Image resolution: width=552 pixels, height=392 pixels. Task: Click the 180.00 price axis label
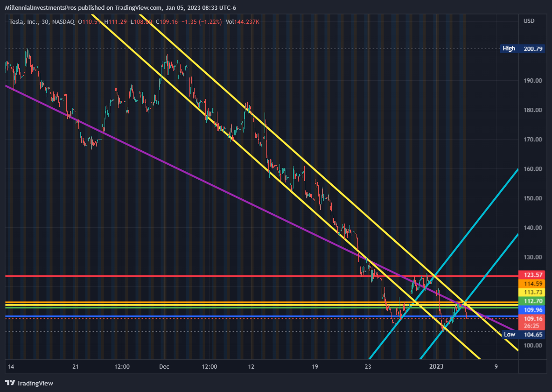pyautogui.click(x=533, y=110)
